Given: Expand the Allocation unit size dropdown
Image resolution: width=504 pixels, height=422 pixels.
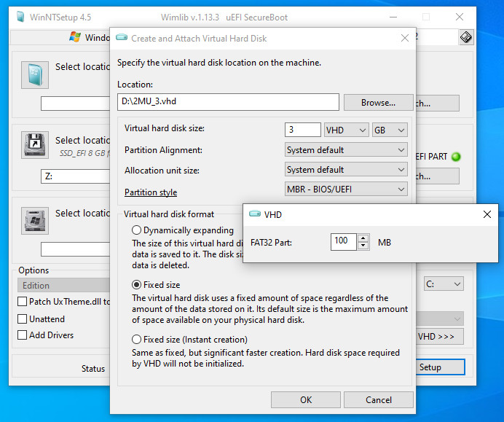Looking at the screenshot, I should [346, 170].
